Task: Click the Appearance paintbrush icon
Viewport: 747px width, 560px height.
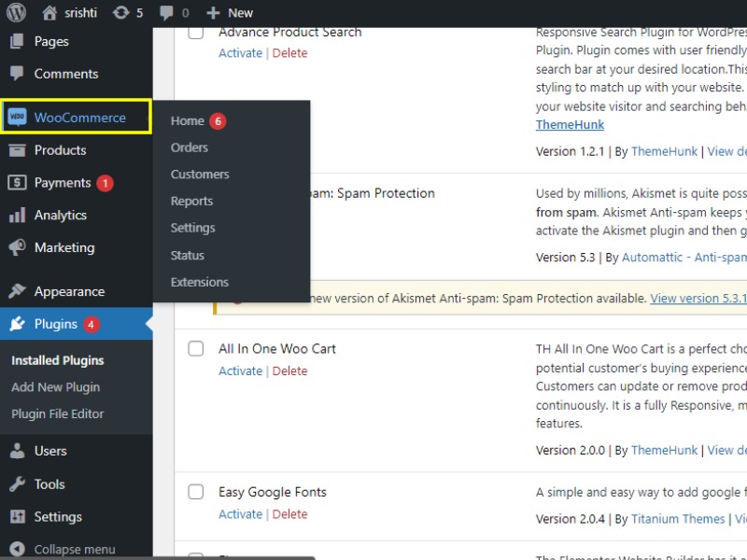Action: (x=17, y=291)
